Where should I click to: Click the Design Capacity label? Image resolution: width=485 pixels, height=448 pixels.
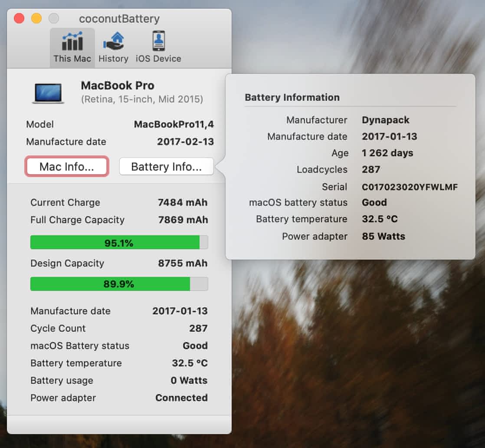(67, 264)
